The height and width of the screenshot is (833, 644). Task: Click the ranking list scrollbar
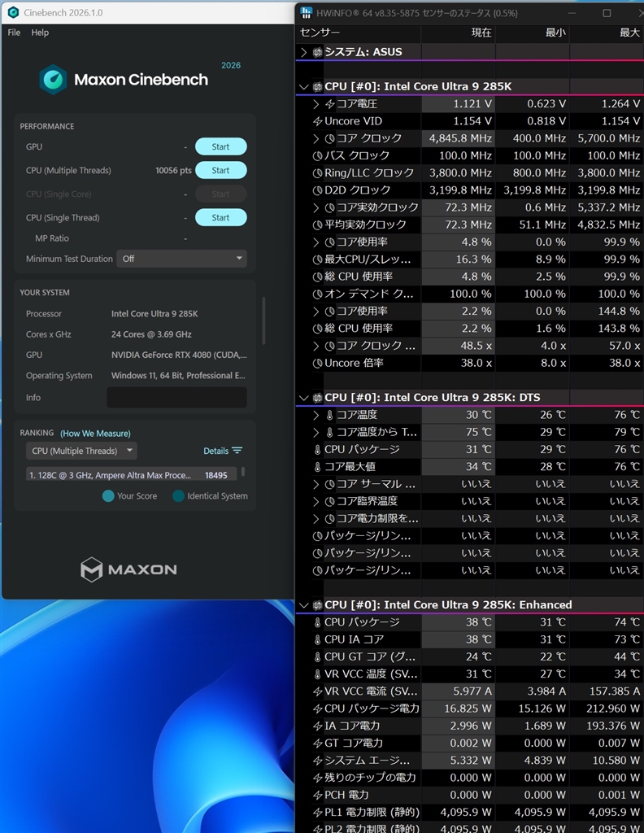243,472
